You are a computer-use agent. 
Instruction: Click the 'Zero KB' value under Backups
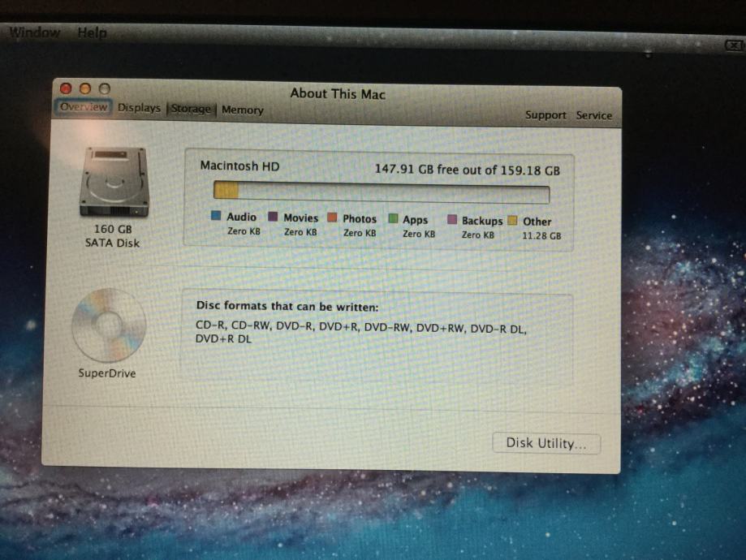point(478,235)
